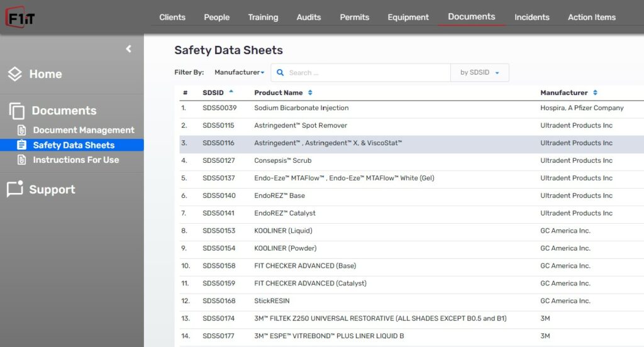Switch to the Training tab
This screenshot has width=644, height=347.
point(264,17)
